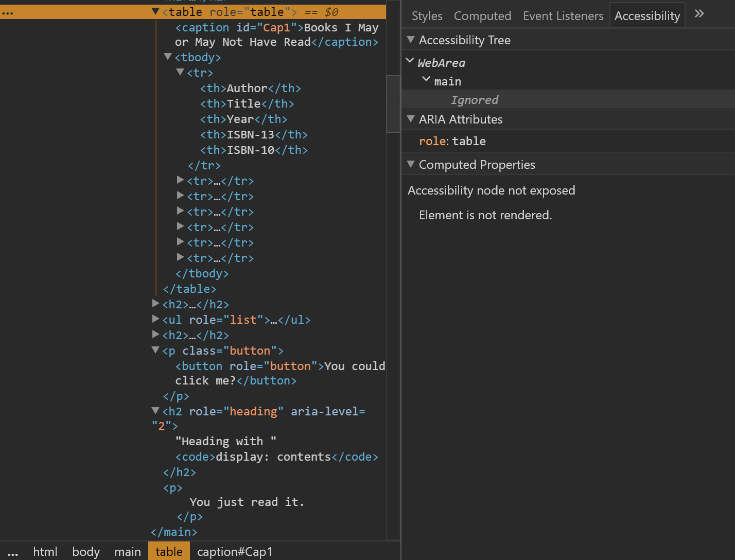Image resolution: width=735 pixels, height=560 pixels.
Task: Click the role: table ARIA attribute
Action: tap(452, 141)
